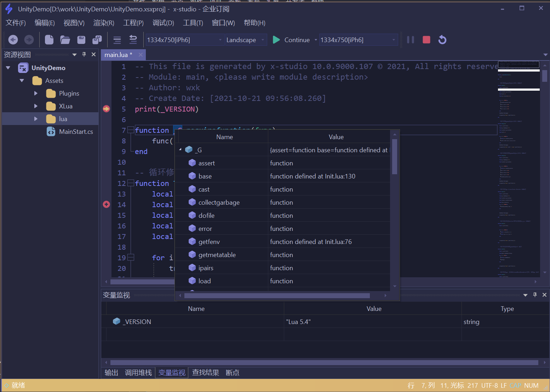The height and width of the screenshot is (392, 550).
Task: Select the lua folder in tree
Action: (x=50, y=119)
